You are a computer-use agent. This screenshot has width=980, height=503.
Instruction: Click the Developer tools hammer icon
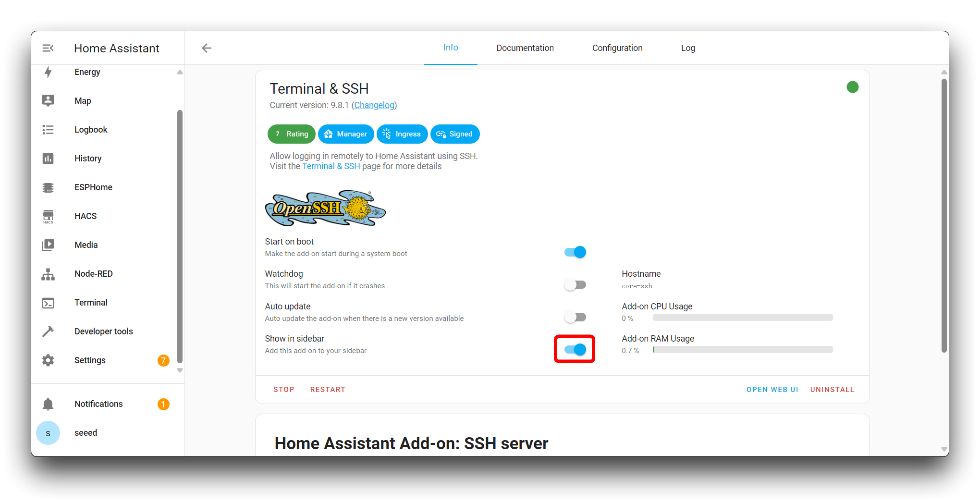coord(48,331)
